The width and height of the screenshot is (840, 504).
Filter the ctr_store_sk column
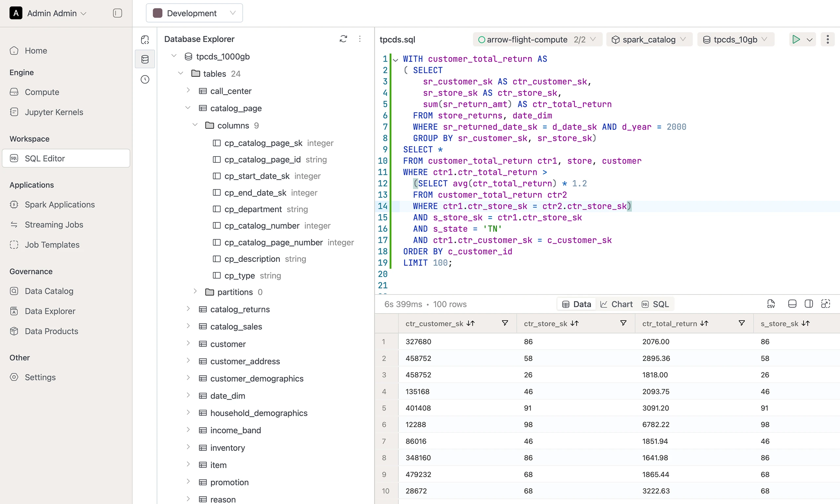point(623,323)
